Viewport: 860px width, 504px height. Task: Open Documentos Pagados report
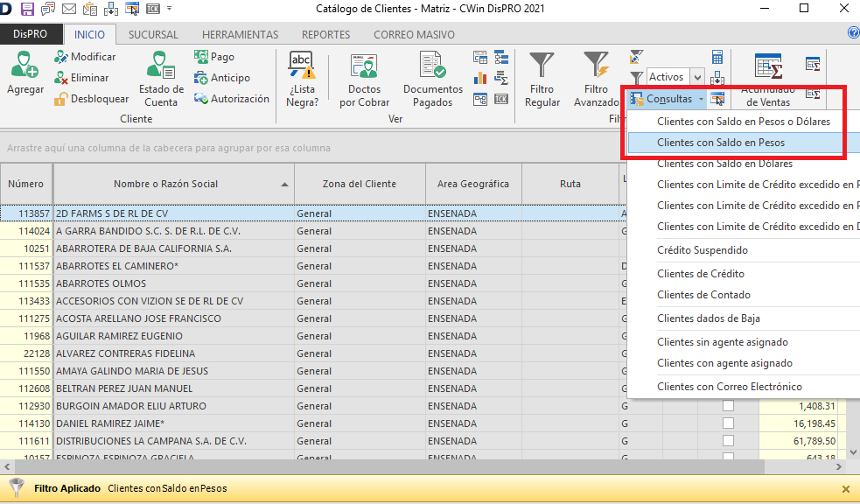click(432, 79)
